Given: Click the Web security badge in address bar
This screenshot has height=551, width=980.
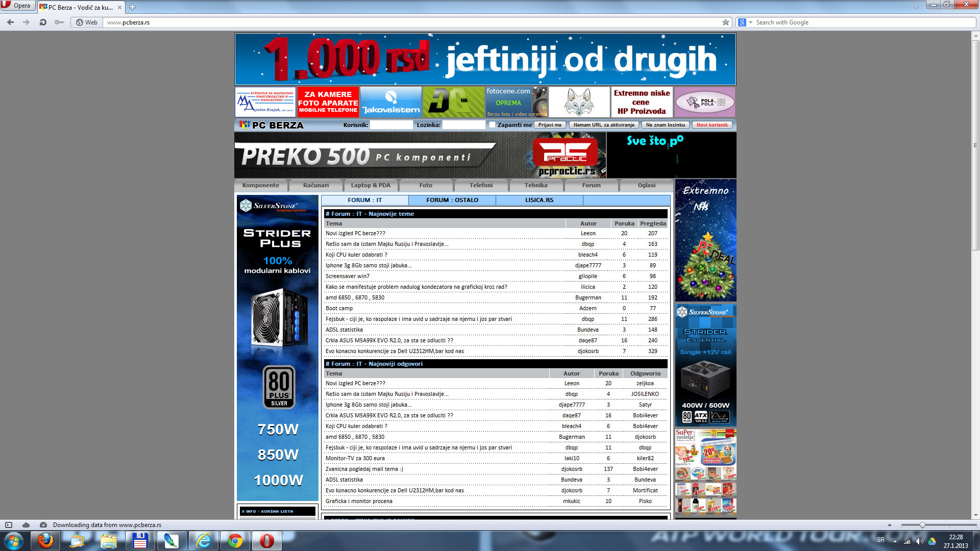Looking at the screenshot, I should coord(87,22).
